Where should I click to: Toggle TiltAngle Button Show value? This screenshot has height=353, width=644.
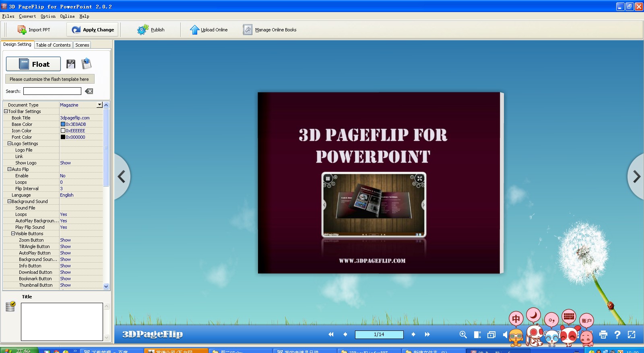pos(65,246)
